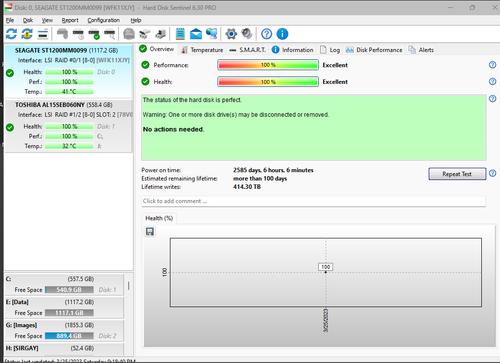The image size is (500, 363).
Task: Select the TOSHIBA AL15SEB060NY disk entry
Action: pos(69,126)
